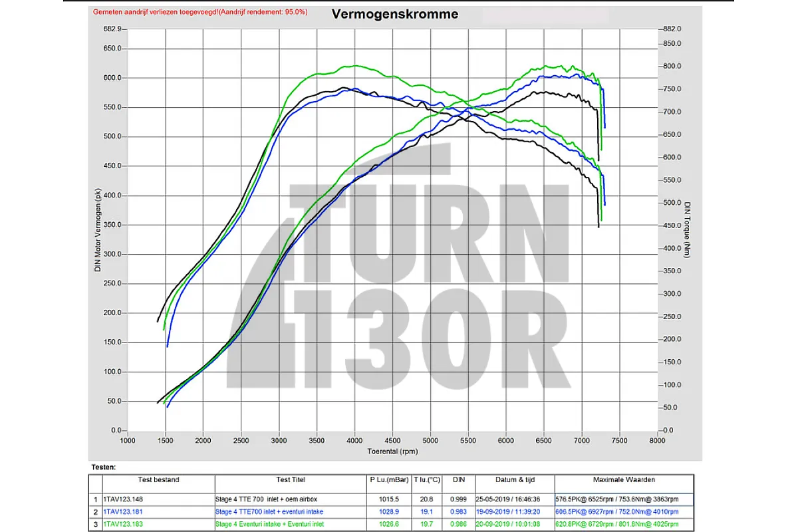The image size is (798, 532).
Task: Click the 682.9 power axis maximum label
Action: click(112, 29)
